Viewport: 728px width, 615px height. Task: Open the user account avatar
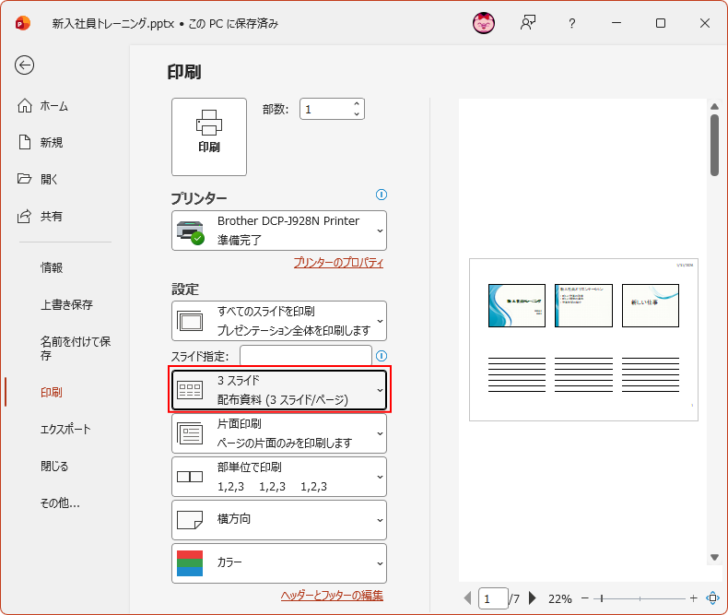(x=483, y=23)
